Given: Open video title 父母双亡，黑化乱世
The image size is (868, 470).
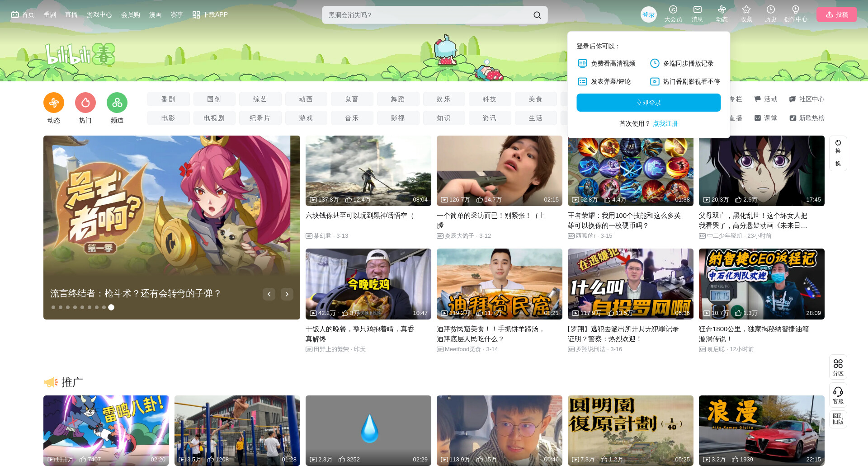Looking at the screenshot, I should pos(753,221).
